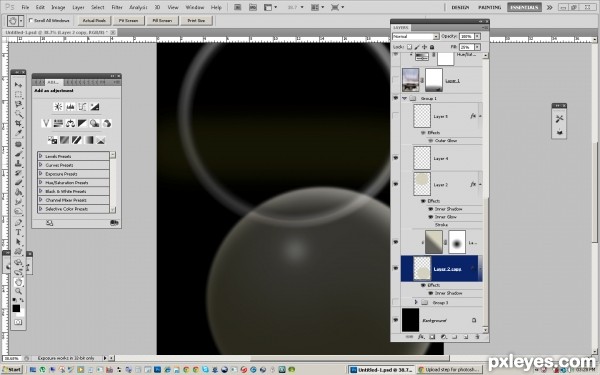Select the Hand tool in the toolbox
Screen dimensions: 600x375
pyautogui.click(x=18, y=282)
